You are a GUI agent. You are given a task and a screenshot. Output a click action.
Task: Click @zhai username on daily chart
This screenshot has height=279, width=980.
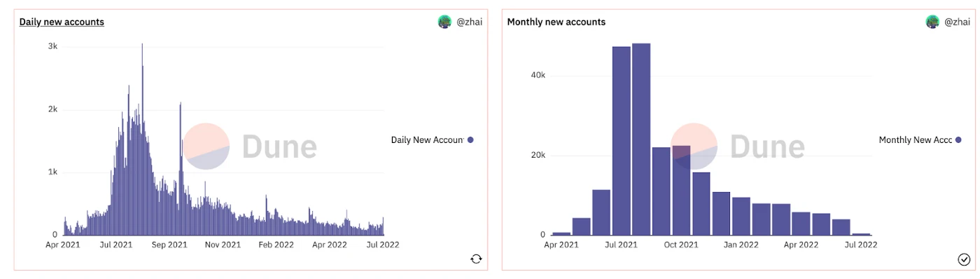pyautogui.click(x=468, y=22)
